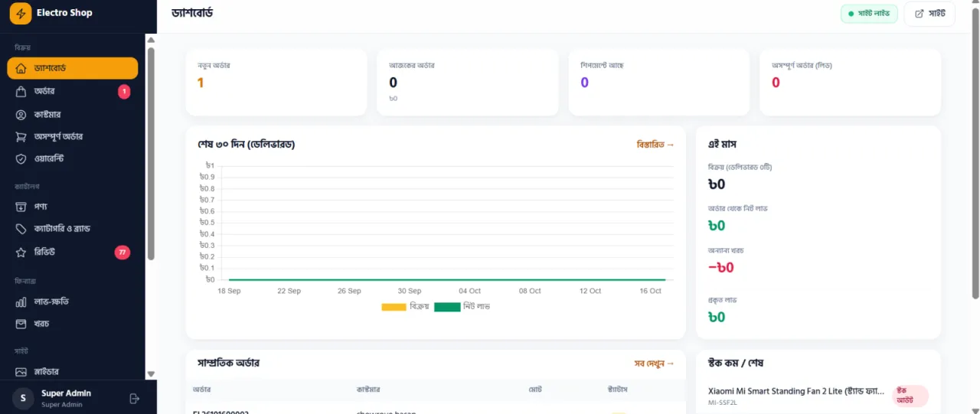Click the Electro Shop lightning logo icon
The image size is (980, 414).
[21, 13]
